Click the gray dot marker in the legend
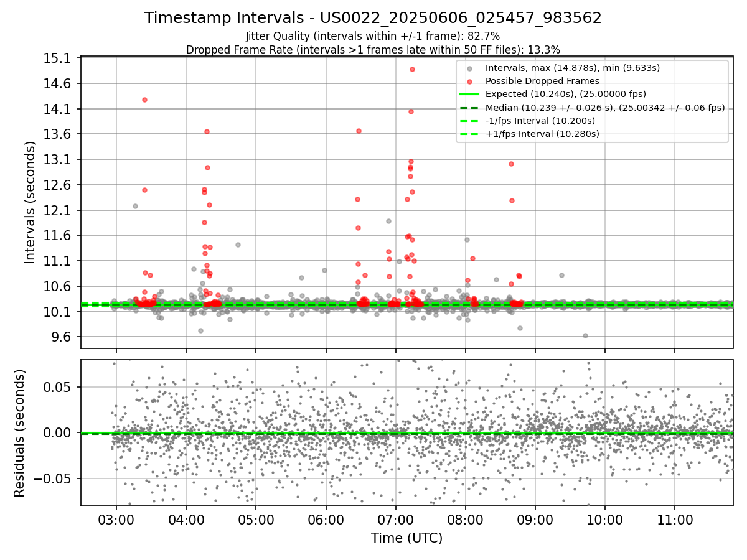This screenshot has height=560, width=747. pos(469,68)
